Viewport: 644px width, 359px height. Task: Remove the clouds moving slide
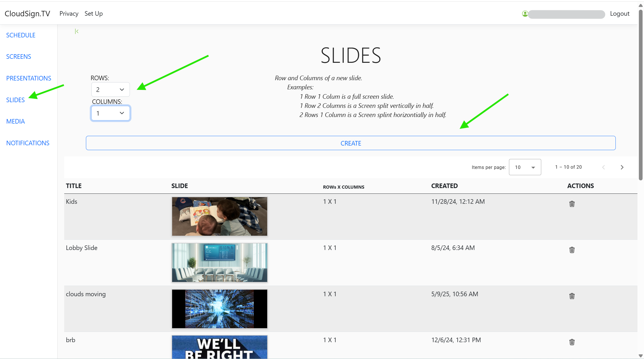click(x=572, y=296)
